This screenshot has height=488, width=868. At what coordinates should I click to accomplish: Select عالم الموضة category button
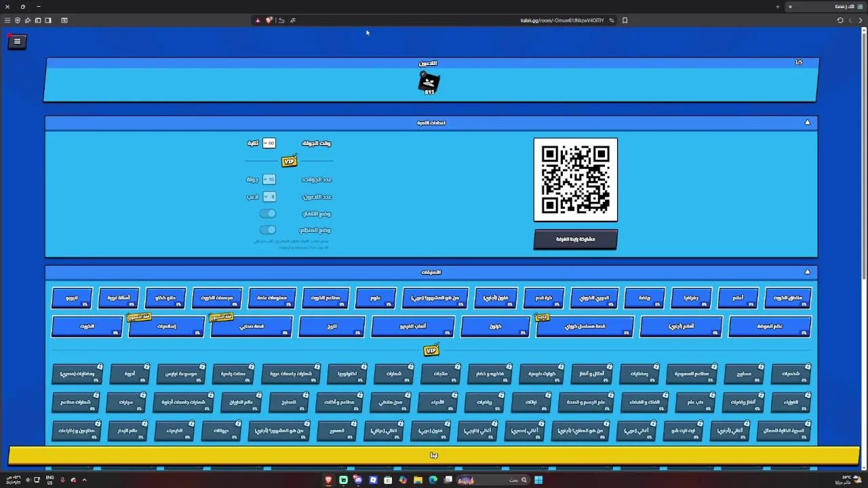point(770,327)
